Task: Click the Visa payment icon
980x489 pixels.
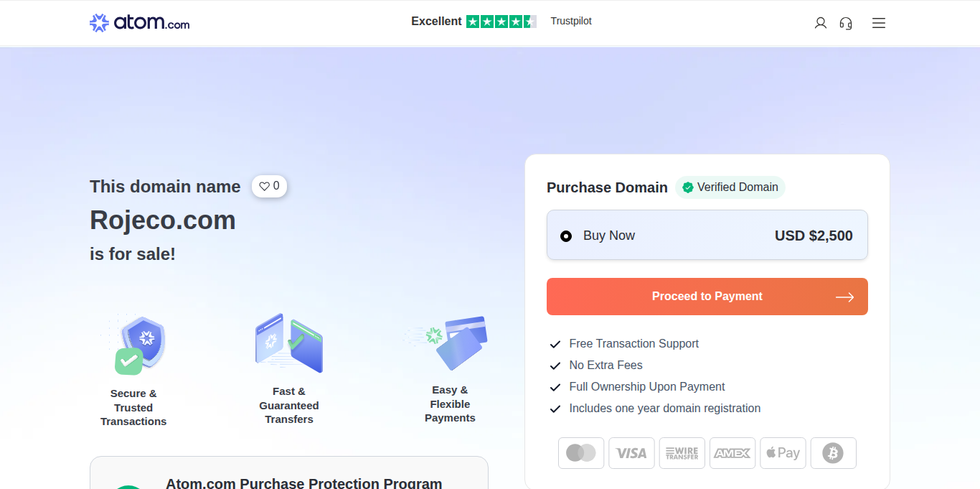Action: 631,453
